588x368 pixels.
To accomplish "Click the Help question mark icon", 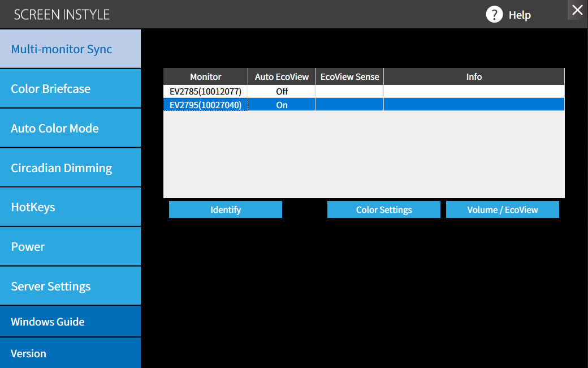I will tap(494, 15).
